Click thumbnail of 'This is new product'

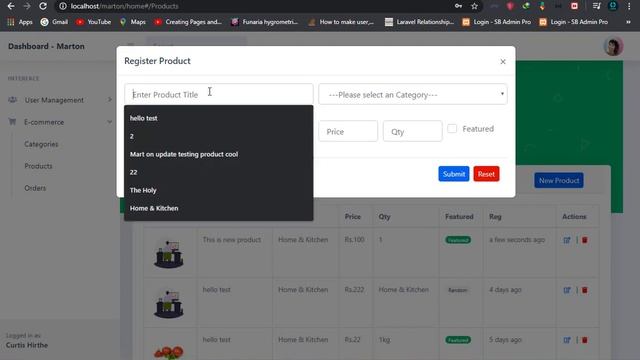tap(169, 254)
